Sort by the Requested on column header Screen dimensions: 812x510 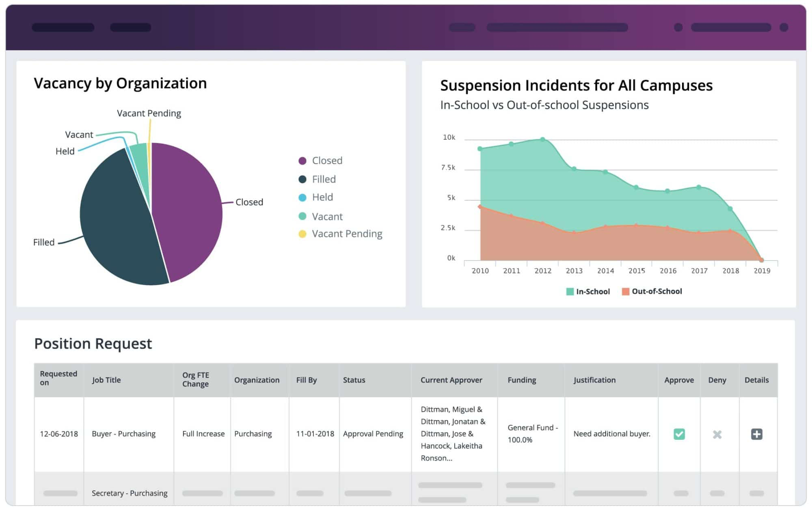click(58, 380)
